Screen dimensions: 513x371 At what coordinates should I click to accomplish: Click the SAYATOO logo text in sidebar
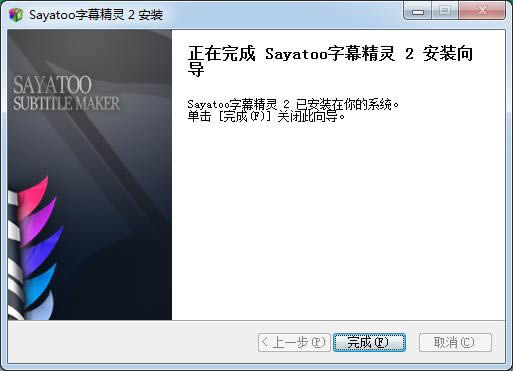tap(52, 85)
